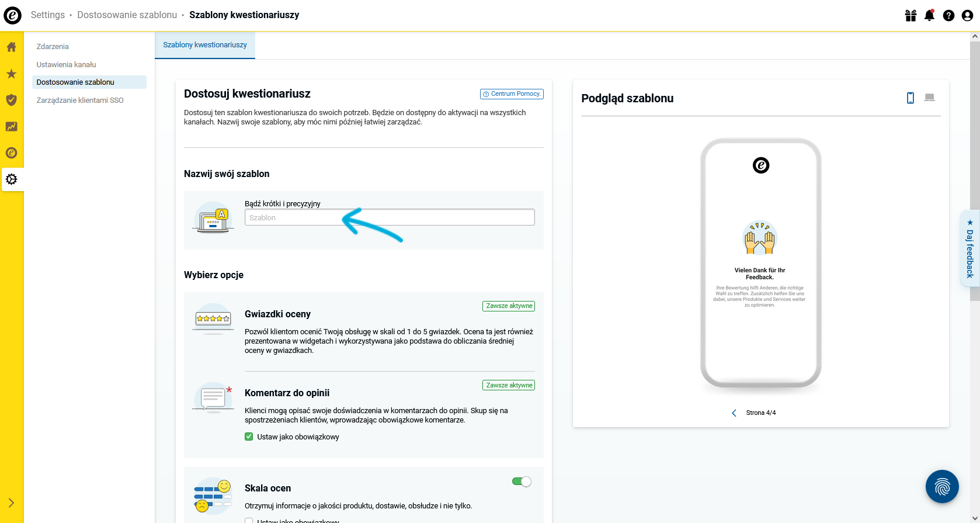Open the analytics chart sidebar icon

tap(11, 126)
